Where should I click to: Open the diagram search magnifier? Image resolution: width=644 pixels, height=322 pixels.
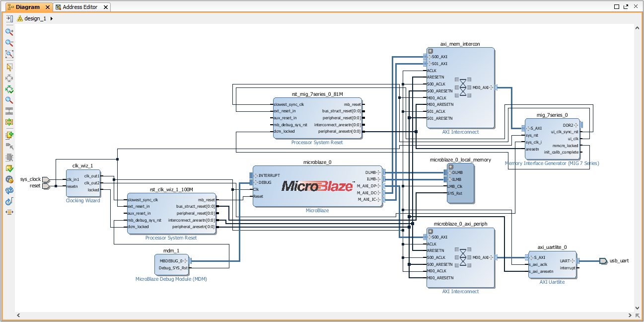(9, 100)
